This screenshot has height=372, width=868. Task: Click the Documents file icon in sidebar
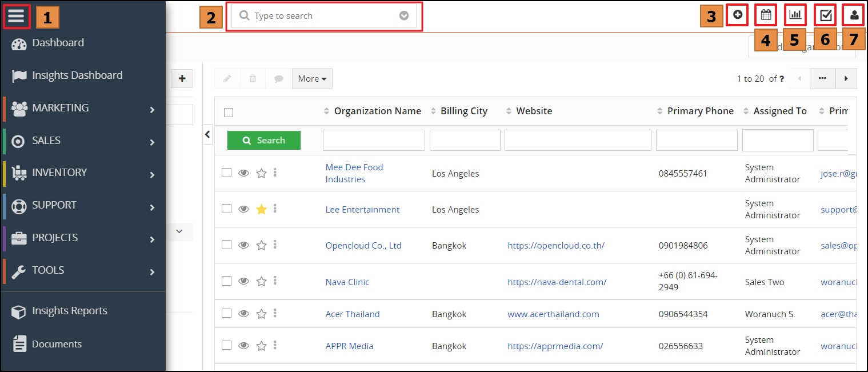[x=19, y=344]
